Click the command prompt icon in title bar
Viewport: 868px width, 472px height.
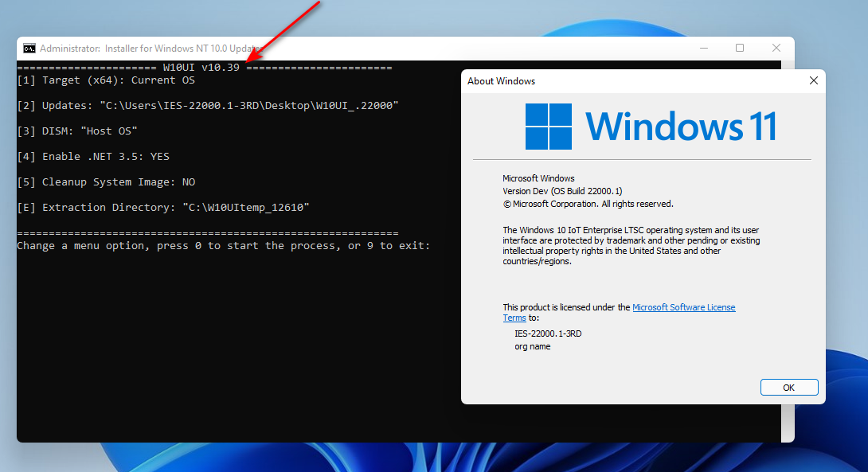pos(29,49)
